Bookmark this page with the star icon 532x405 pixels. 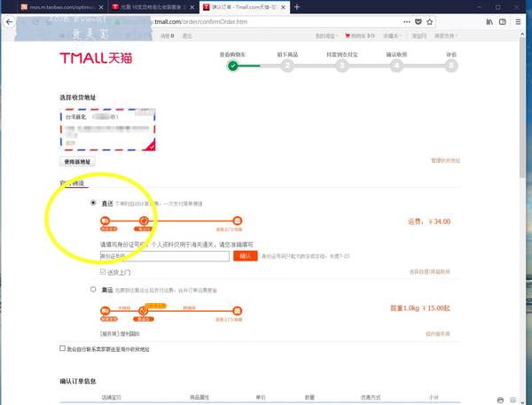429,21
